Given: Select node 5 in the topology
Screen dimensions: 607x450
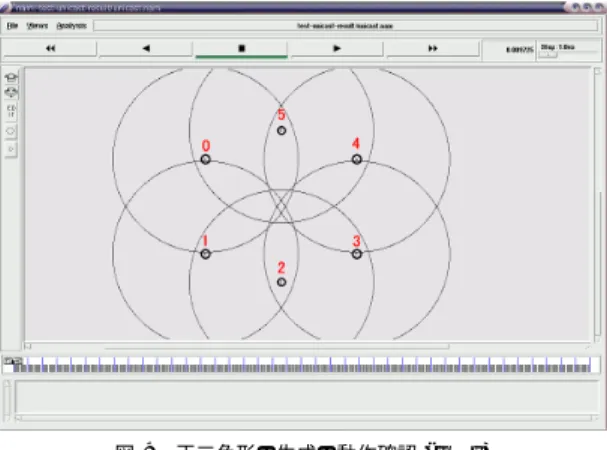Looking at the screenshot, I should [281, 131].
